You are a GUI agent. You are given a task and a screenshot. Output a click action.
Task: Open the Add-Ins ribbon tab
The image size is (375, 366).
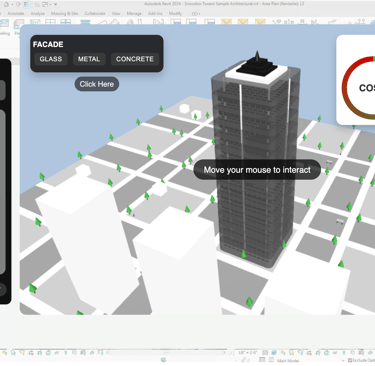[155, 14]
